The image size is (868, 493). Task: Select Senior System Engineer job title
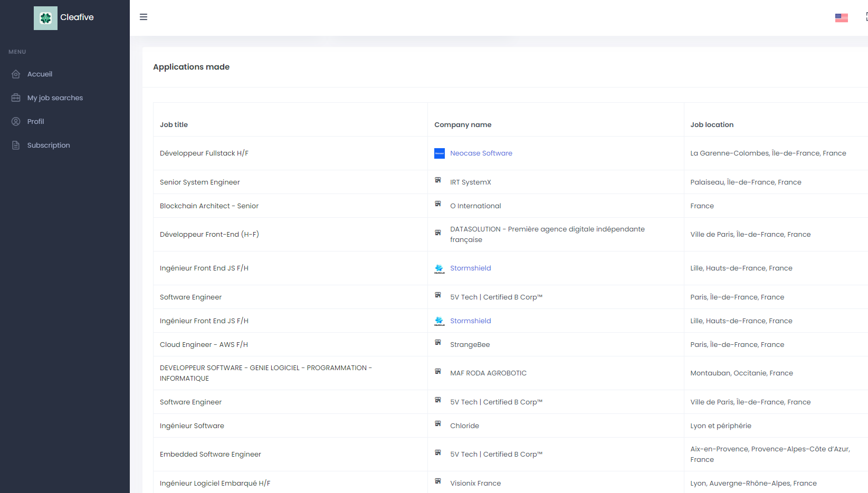tap(200, 182)
